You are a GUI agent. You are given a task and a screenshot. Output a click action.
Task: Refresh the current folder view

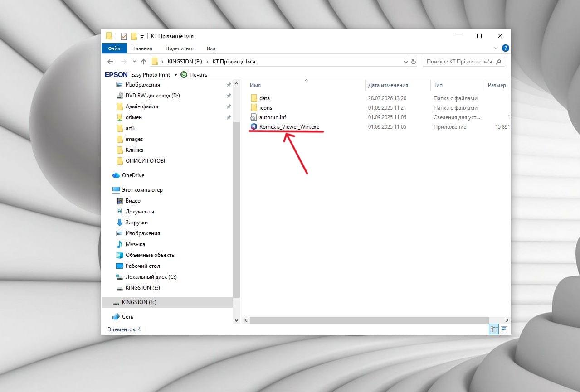point(413,62)
